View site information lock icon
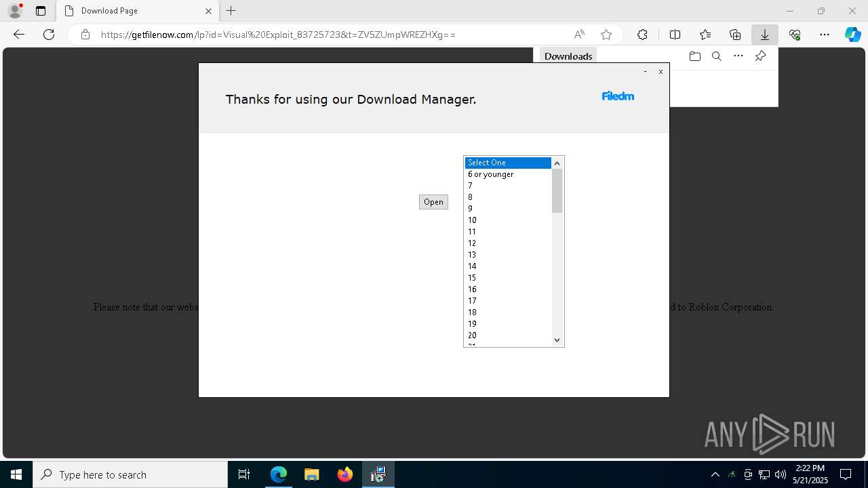 click(85, 35)
